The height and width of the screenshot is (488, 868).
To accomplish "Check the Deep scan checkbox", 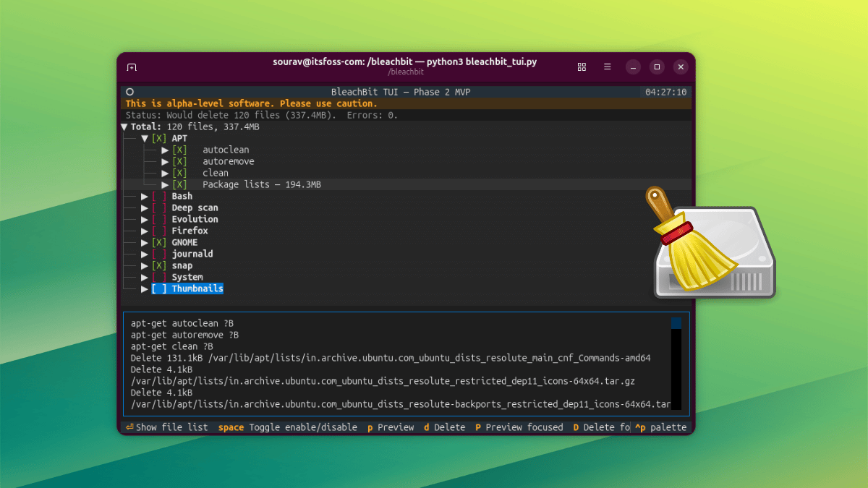I will pos(159,207).
